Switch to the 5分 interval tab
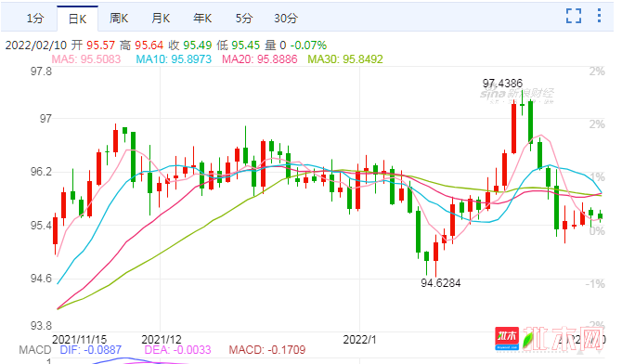The width and height of the screenshot is (622, 364). click(x=243, y=19)
